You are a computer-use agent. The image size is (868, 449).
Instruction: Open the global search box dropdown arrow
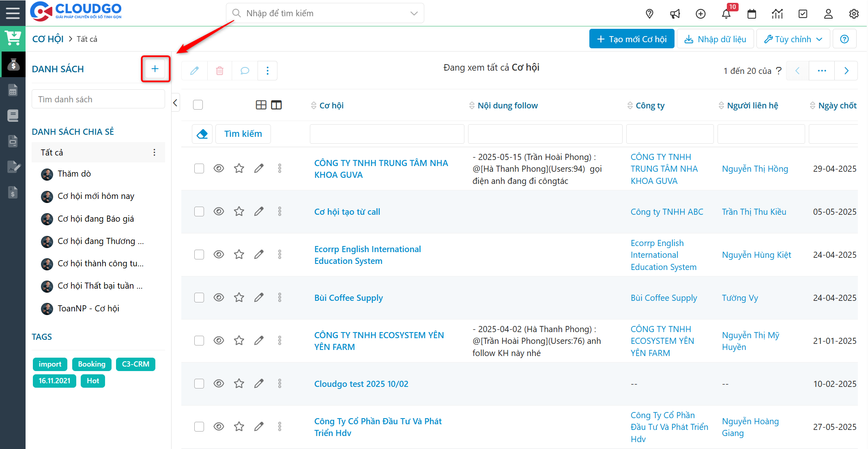414,13
